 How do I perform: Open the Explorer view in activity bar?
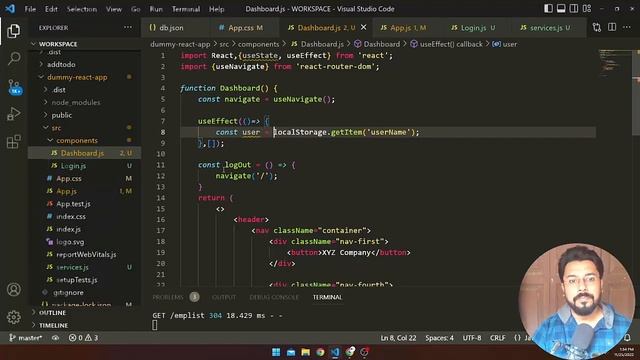coord(13,31)
